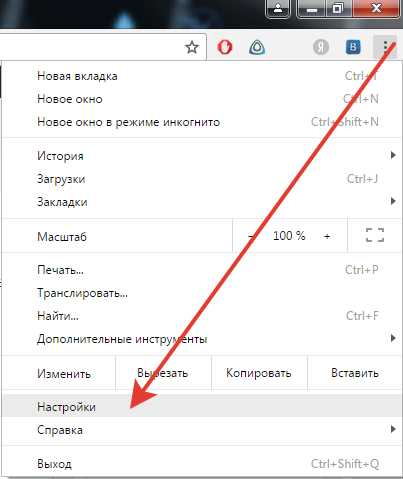Image resolution: width=403 pixels, height=479 pixels.
Task: Expand the Закладки submenu
Action: point(201,202)
